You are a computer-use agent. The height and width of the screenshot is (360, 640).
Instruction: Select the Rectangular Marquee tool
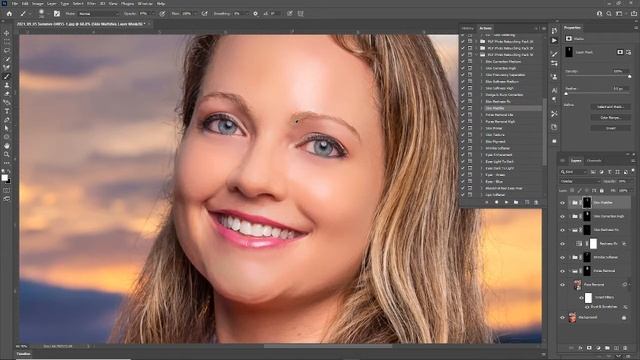click(x=7, y=42)
